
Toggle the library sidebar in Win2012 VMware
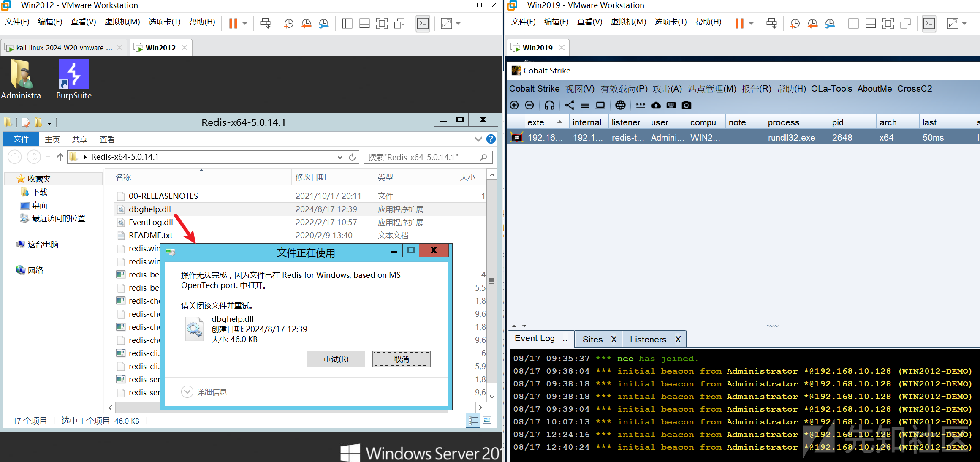point(347,23)
